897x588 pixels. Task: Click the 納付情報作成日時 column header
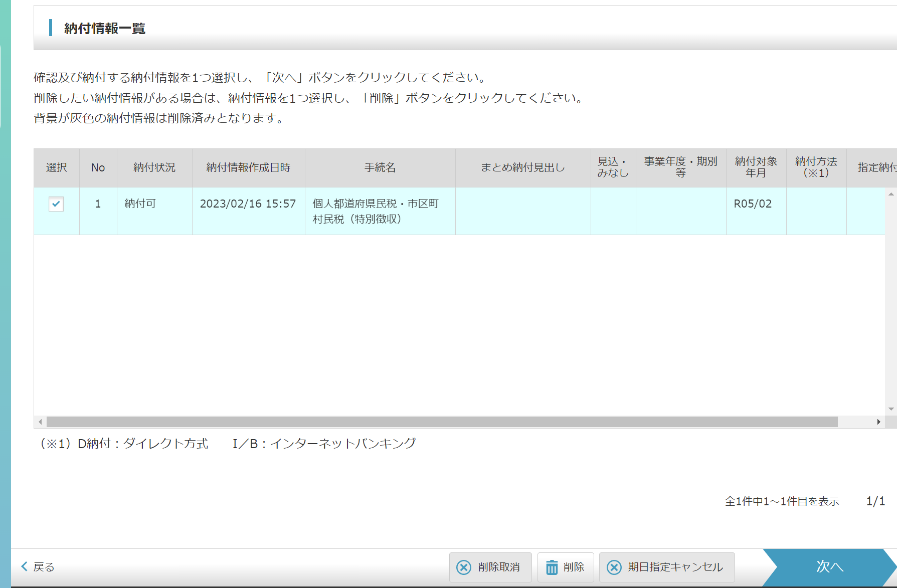click(248, 168)
